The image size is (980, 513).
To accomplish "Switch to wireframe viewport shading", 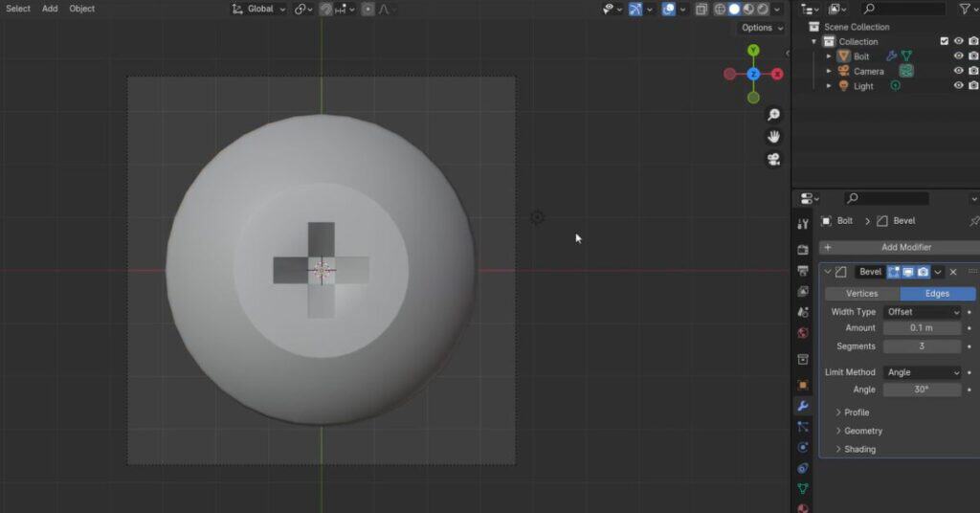I will 720,9.
